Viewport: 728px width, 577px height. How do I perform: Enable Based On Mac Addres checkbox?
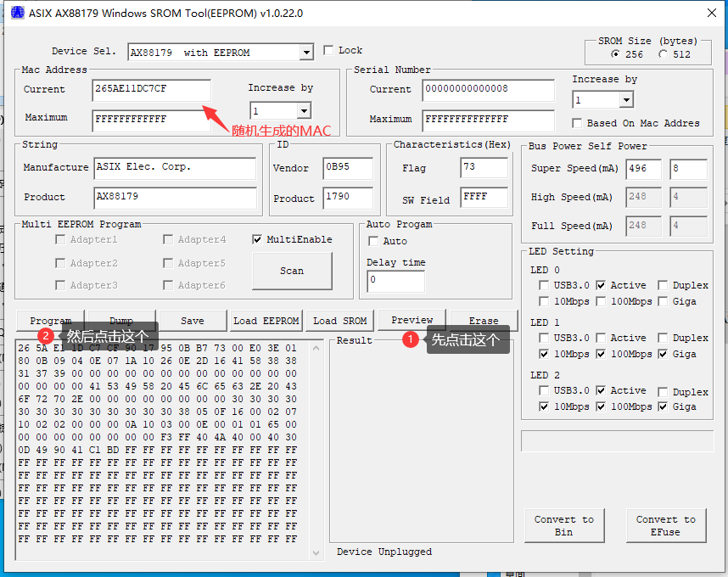coord(577,123)
